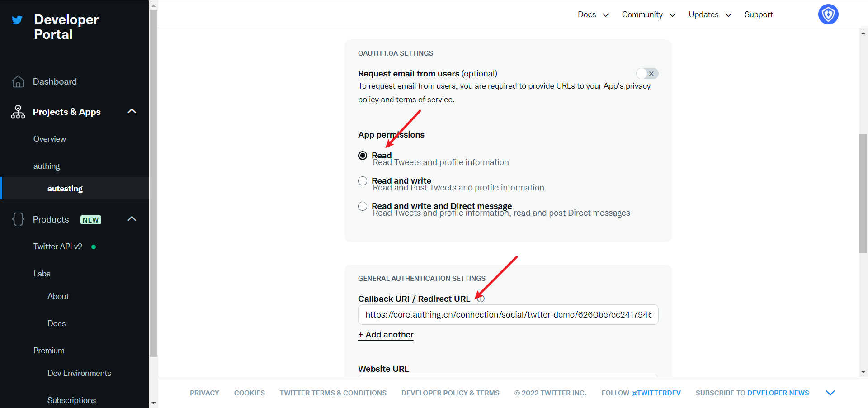
Task: Click the Projects & Apps hierarchy icon
Action: pyautogui.click(x=18, y=112)
